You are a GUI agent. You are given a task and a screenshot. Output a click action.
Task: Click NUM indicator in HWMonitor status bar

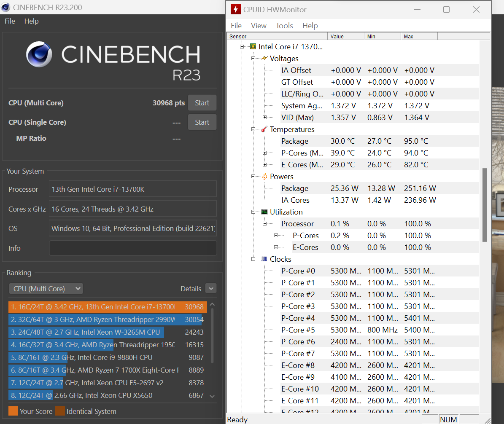point(448,419)
